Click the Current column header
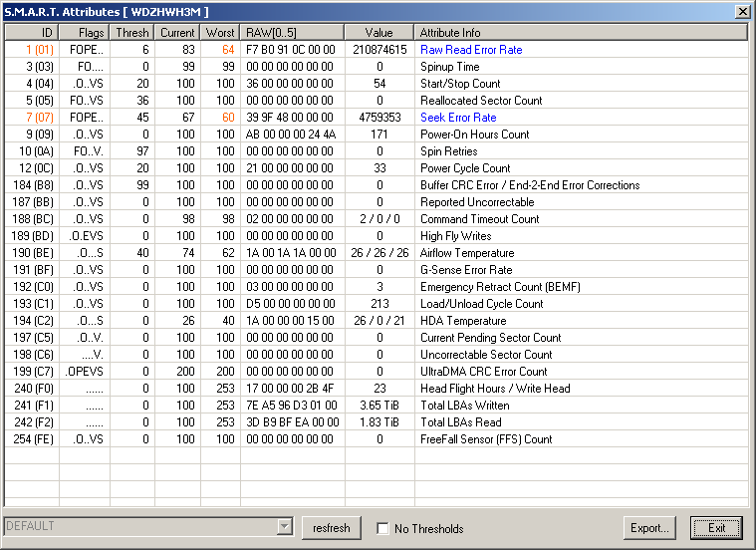The width and height of the screenshot is (756, 550). coord(177,33)
